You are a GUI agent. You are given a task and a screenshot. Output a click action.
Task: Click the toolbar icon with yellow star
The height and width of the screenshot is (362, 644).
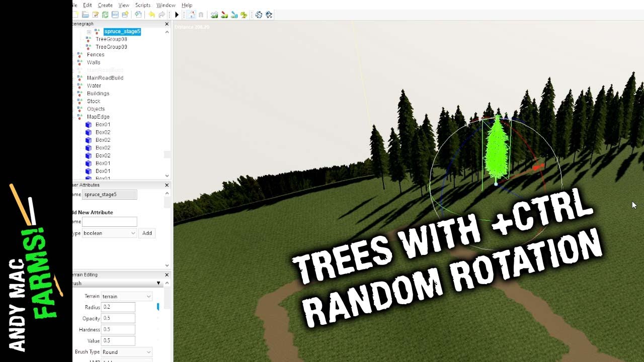(125, 15)
